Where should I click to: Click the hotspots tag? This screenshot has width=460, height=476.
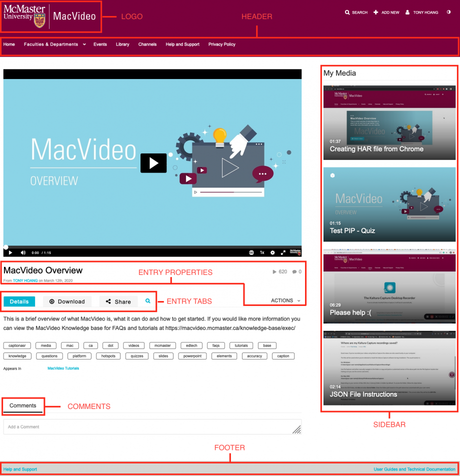(x=108, y=356)
